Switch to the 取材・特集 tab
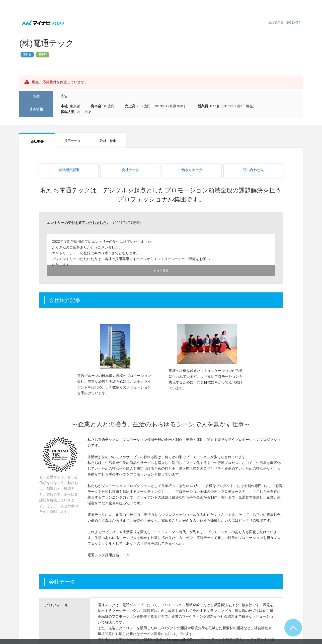 point(108,141)
